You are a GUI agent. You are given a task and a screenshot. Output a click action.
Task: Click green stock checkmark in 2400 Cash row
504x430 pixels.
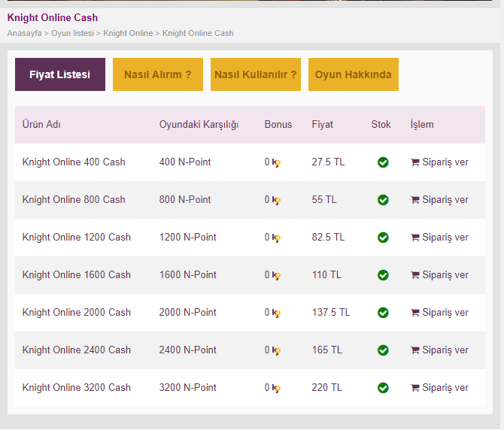(383, 350)
